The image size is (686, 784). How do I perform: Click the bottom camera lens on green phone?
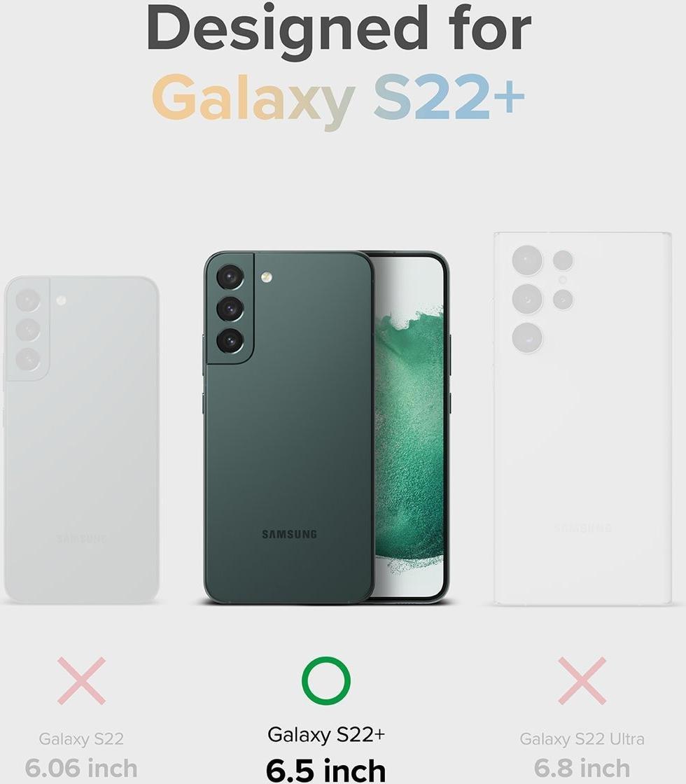click(230, 341)
